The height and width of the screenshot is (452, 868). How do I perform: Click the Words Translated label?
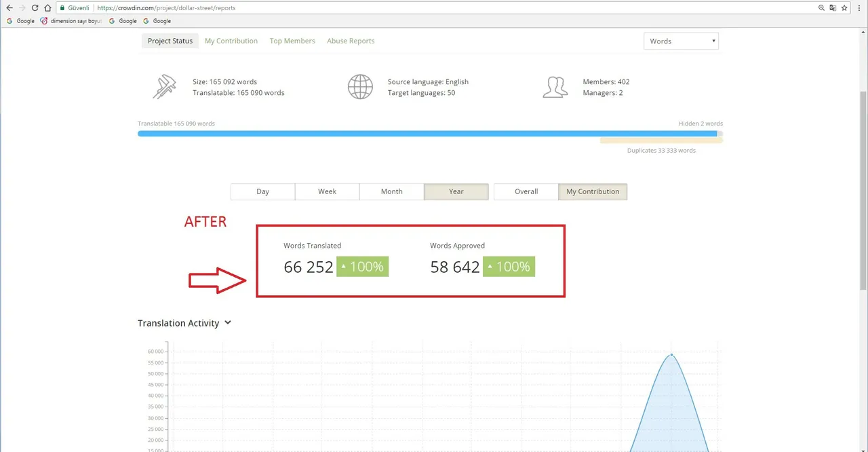click(312, 246)
